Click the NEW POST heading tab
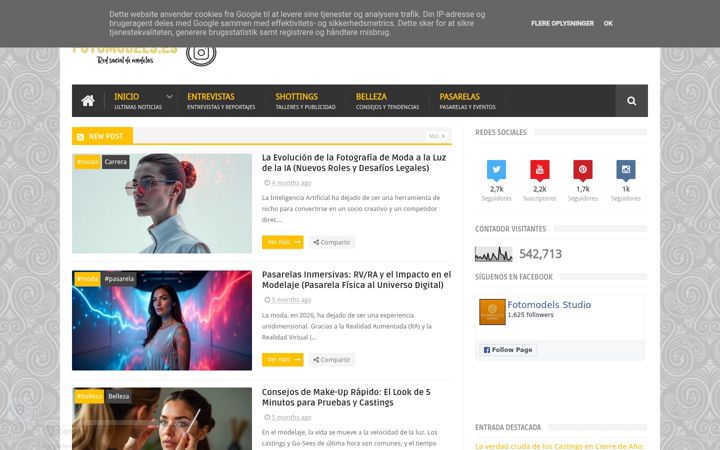This screenshot has height=450, width=720. point(102,136)
